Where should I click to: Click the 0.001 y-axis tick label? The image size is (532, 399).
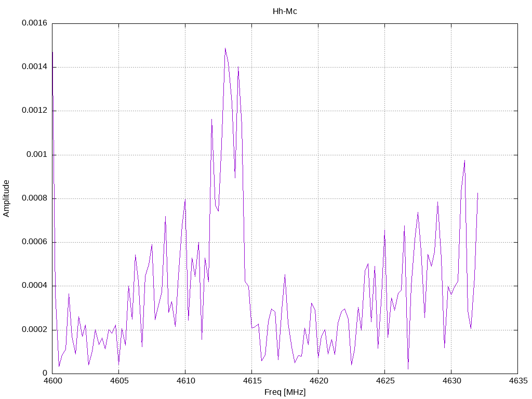[x=37, y=155]
